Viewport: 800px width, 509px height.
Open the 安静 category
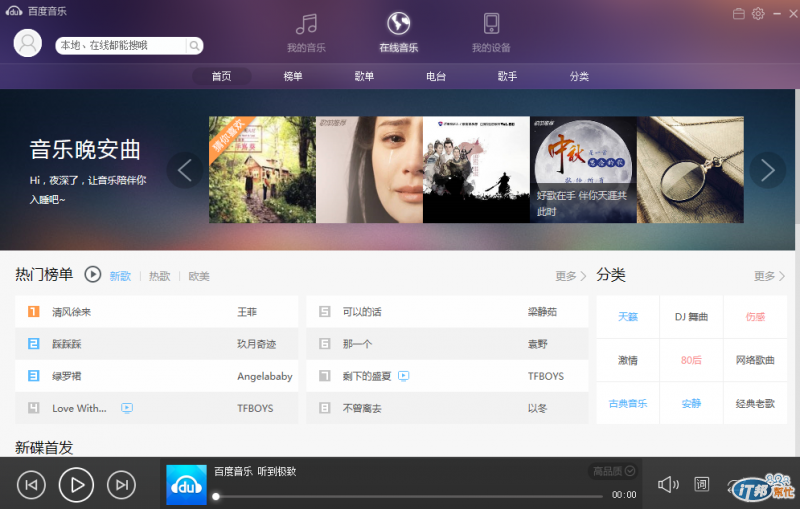coord(691,403)
